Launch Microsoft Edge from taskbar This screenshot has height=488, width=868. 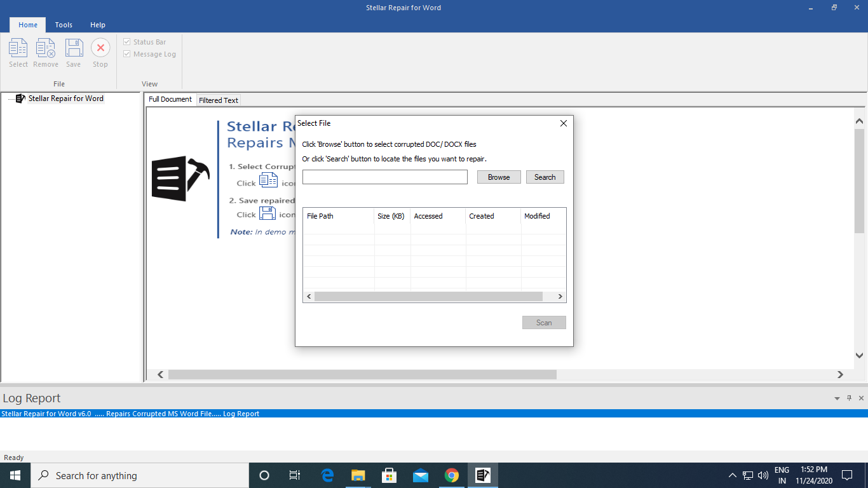click(x=327, y=475)
